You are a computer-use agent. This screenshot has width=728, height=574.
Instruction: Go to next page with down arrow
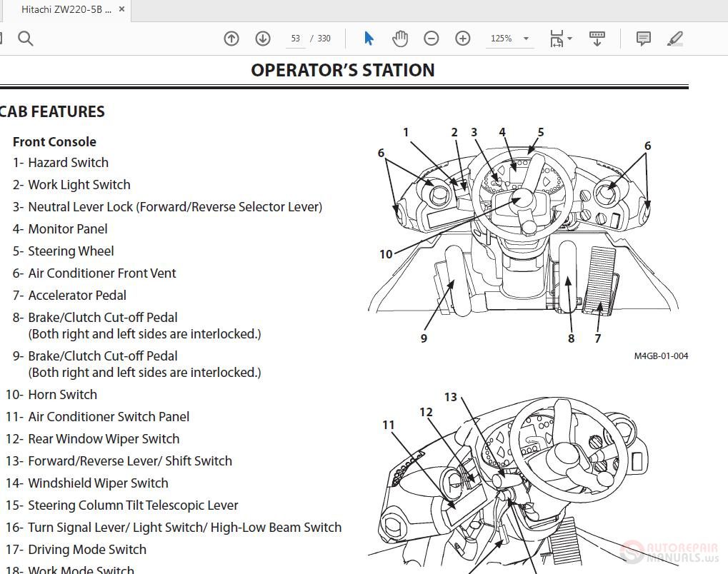click(x=262, y=39)
